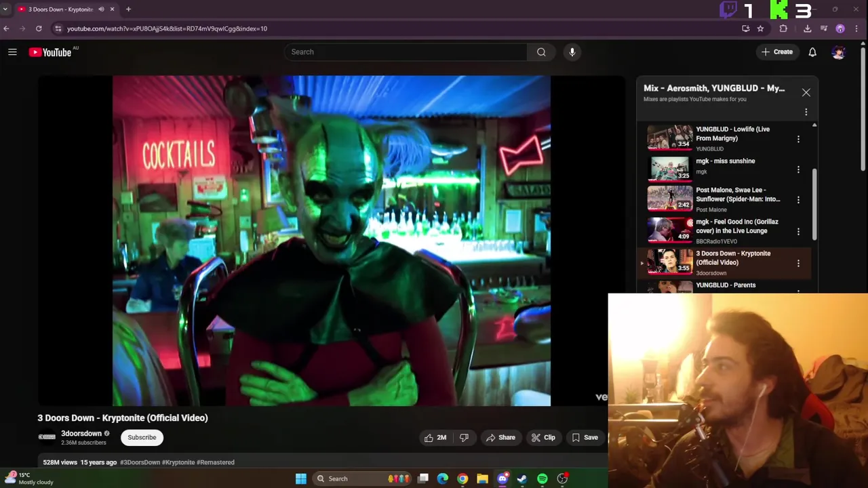Screen dimensions: 868x488
Task: Open File Explorer from the taskbar
Action: tap(482, 479)
